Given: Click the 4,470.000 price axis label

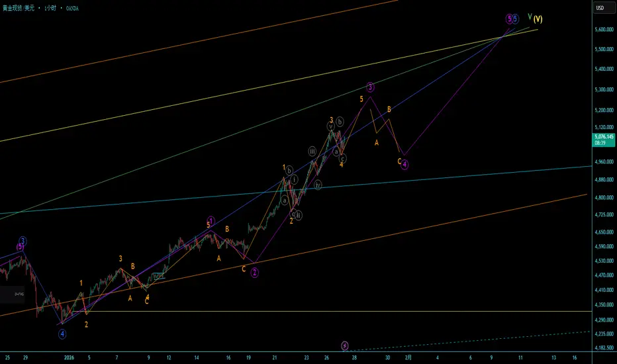Looking at the screenshot, I should [604, 275].
